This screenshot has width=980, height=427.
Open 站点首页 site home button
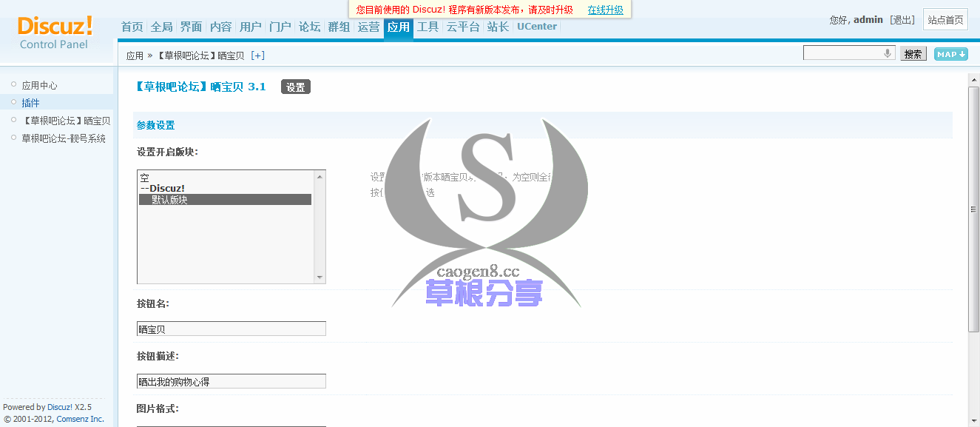click(945, 20)
